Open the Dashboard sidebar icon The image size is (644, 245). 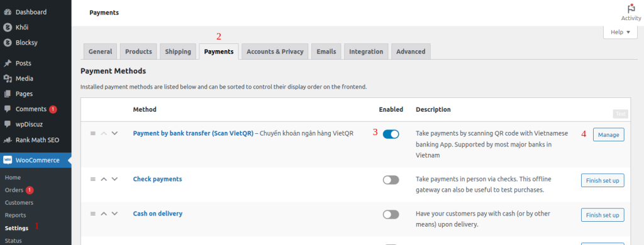(8, 12)
